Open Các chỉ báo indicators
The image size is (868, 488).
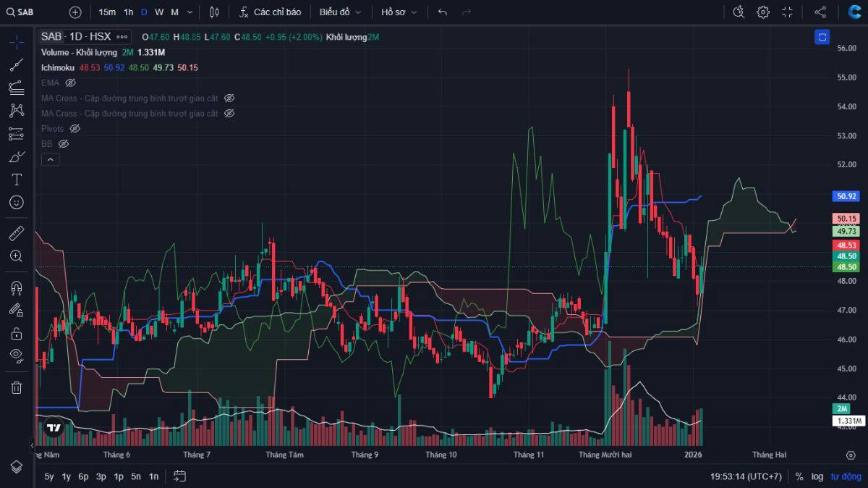[270, 12]
